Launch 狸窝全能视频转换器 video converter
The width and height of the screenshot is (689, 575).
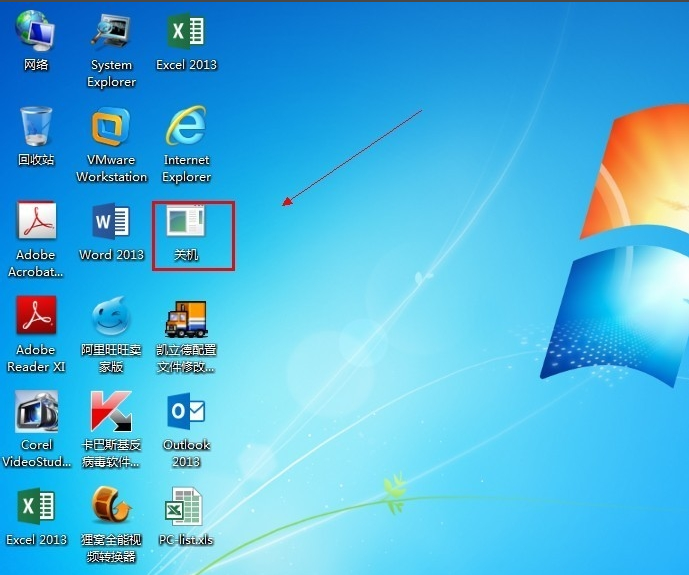click(x=111, y=508)
